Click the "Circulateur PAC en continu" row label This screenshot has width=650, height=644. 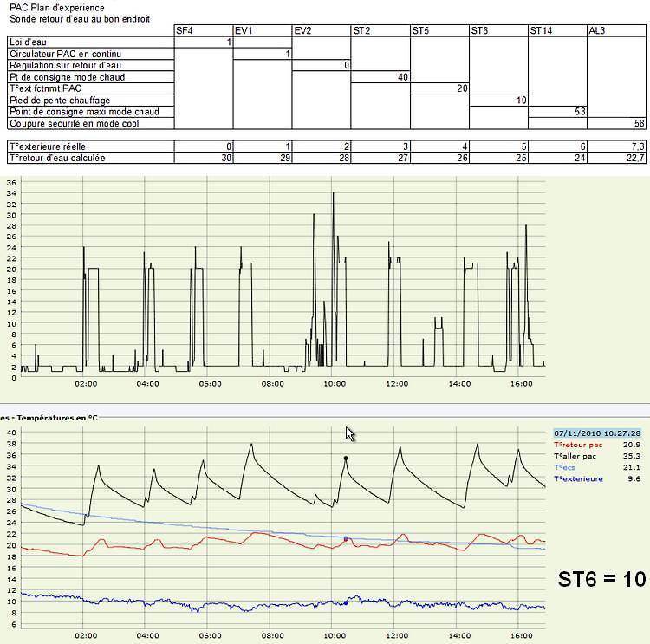[x=53, y=54]
